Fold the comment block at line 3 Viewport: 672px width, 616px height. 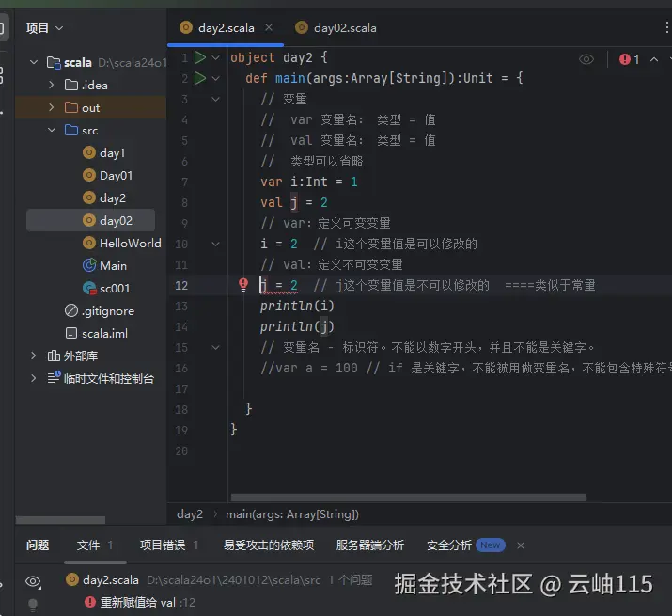(216, 99)
